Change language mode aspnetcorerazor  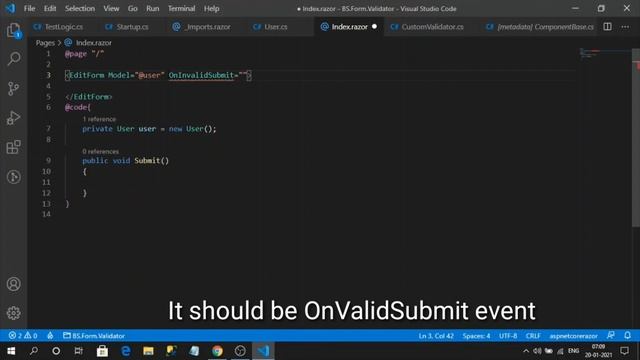point(573,336)
